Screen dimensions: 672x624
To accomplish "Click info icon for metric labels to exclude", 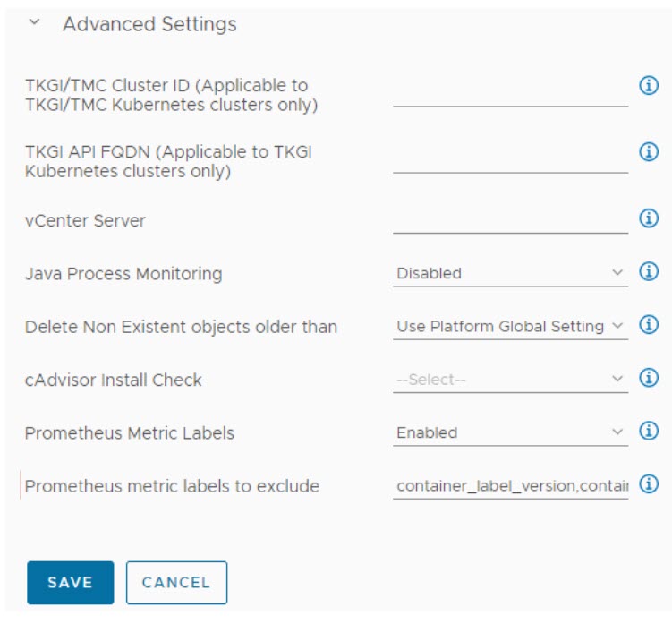I will (x=649, y=485).
